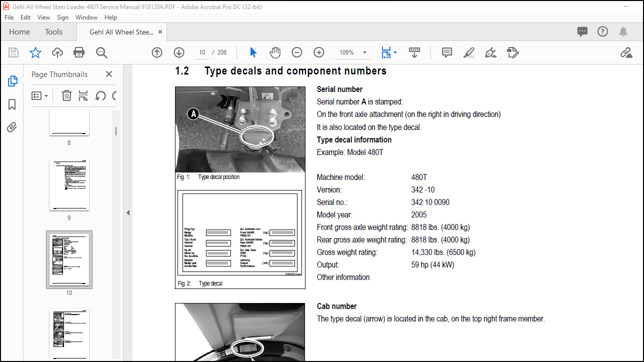This screenshot has height=362, width=644.
Task: Add a sticky note comment
Action: pyautogui.click(x=447, y=52)
